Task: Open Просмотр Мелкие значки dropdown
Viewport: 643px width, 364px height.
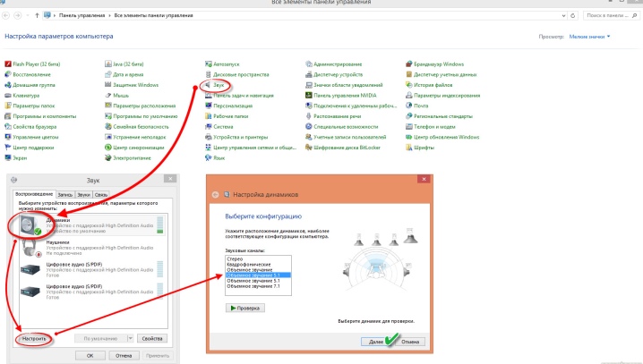Action: pos(589,37)
